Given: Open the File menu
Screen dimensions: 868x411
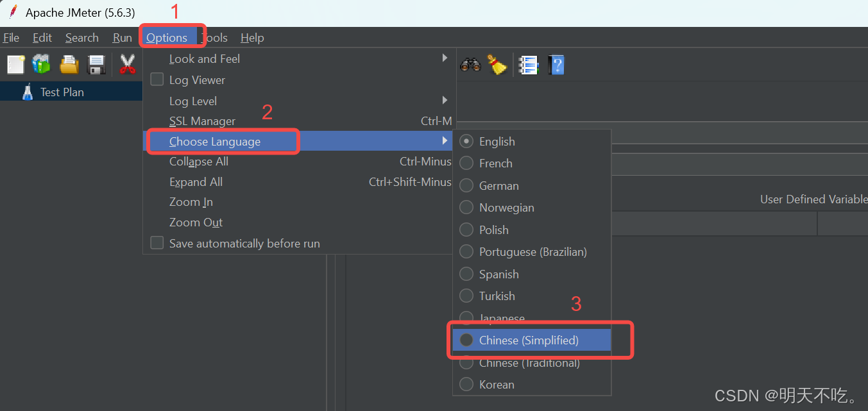Looking at the screenshot, I should (11, 38).
